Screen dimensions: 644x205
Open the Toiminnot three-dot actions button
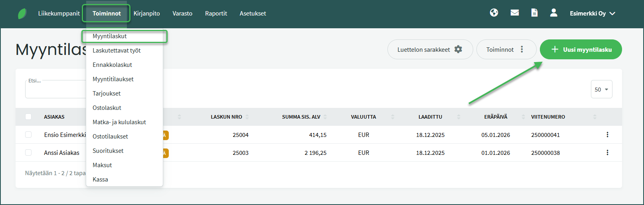(506, 49)
